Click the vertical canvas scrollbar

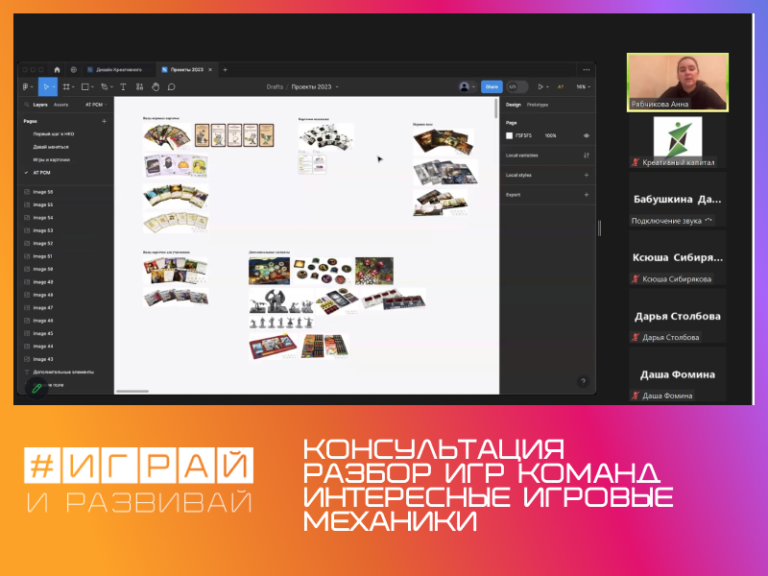(x=497, y=109)
